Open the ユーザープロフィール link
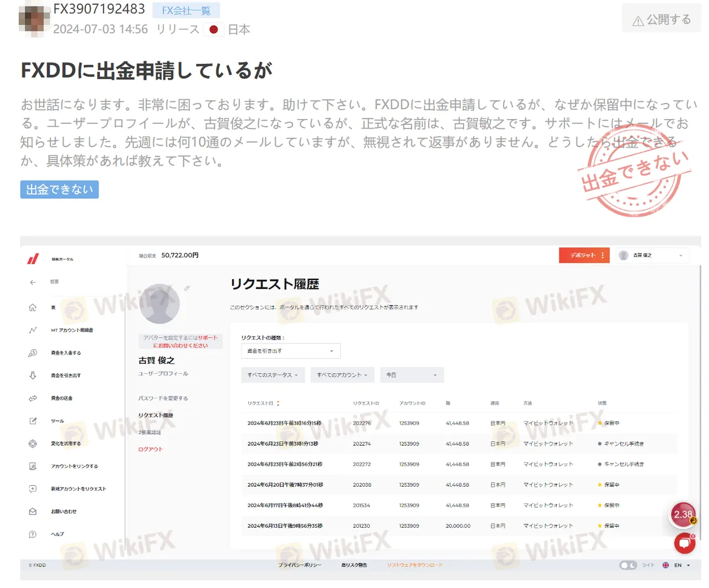The image size is (709, 588). point(163,374)
